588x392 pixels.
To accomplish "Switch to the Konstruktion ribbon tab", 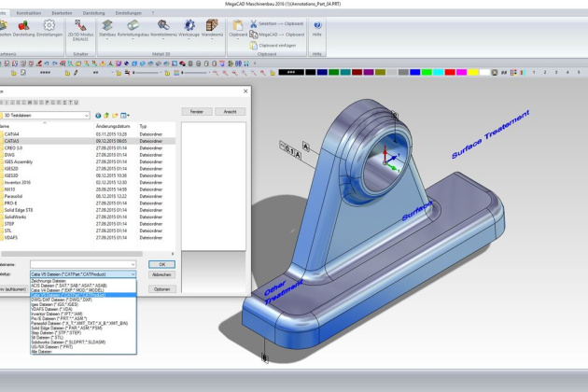I will click(x=29, y=11).
